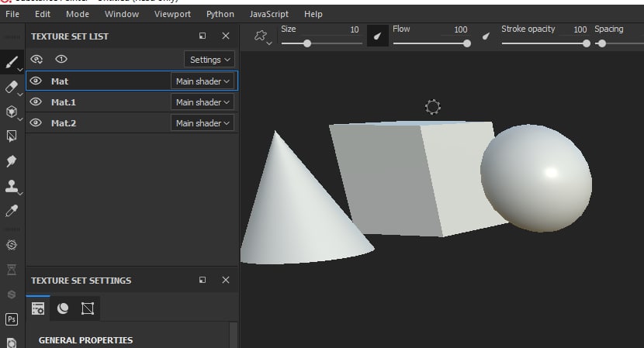Open the Python menu
The image size is (644, 348).
pyautogui.click(x=220, y=14)
